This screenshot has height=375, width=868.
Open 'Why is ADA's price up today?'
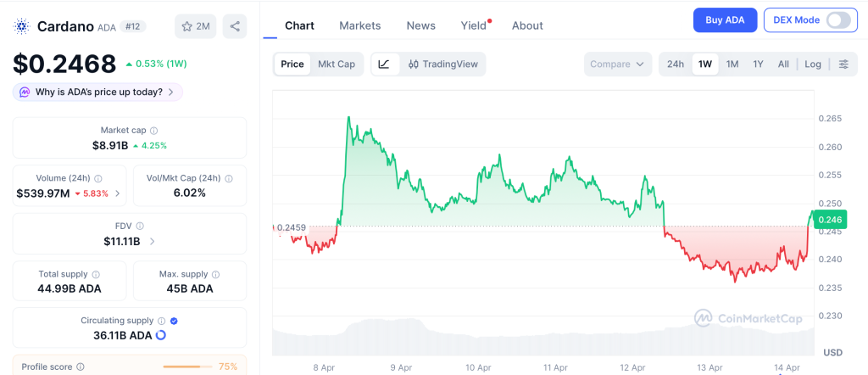[97, 92]
